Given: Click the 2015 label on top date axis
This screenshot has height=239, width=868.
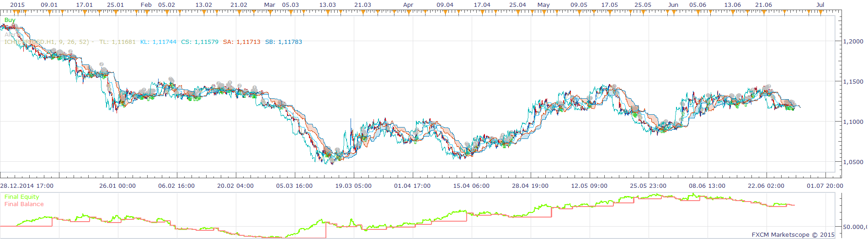Looking at the screenshot, I should (17, 5).
